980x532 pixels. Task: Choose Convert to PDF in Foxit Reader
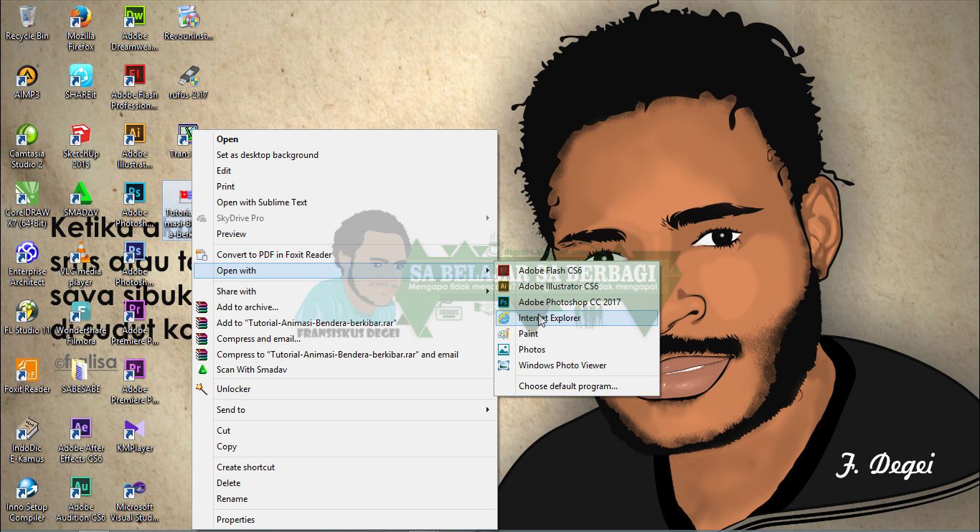click(x=344, y=255)
